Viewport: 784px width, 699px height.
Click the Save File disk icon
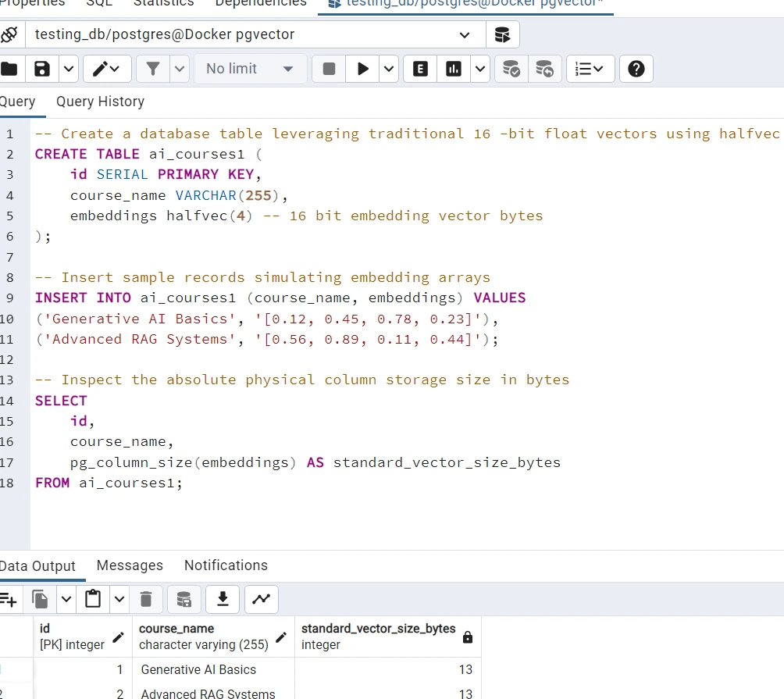click(x=42, y=69)
